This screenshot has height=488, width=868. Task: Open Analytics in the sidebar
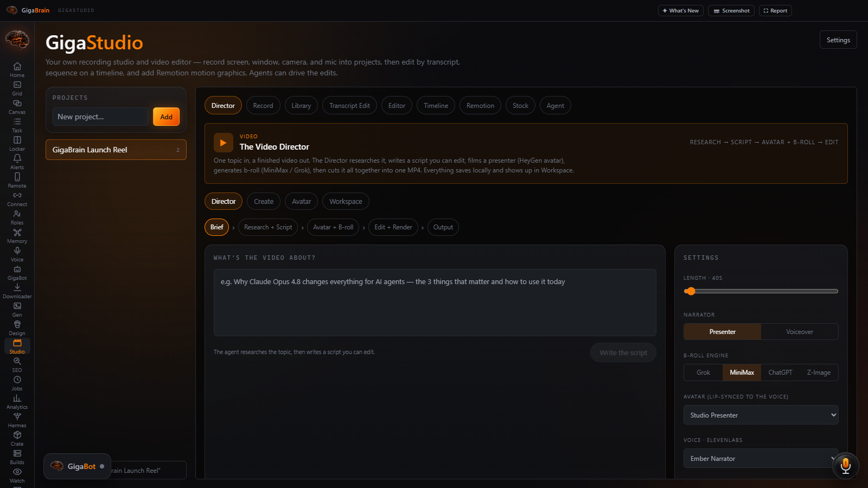17,401
